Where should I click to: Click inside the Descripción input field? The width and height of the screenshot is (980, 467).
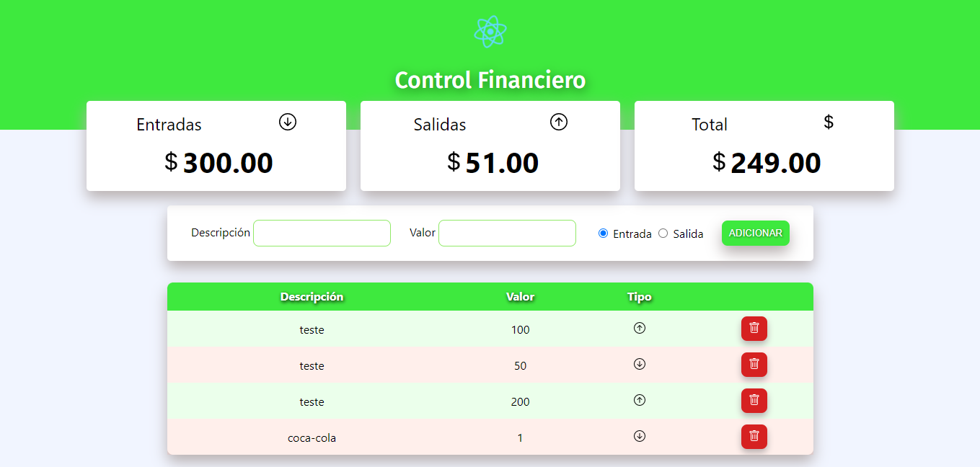click(x=322, y=233)
